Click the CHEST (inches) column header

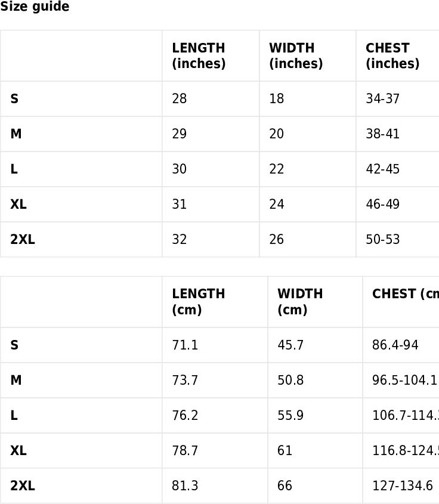pos(392,55)
